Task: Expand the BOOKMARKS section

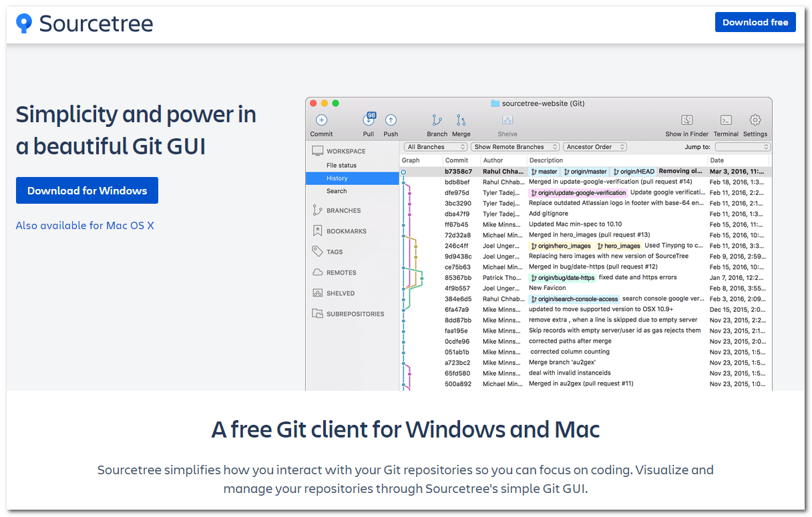Action: click(x=346, y=231)
